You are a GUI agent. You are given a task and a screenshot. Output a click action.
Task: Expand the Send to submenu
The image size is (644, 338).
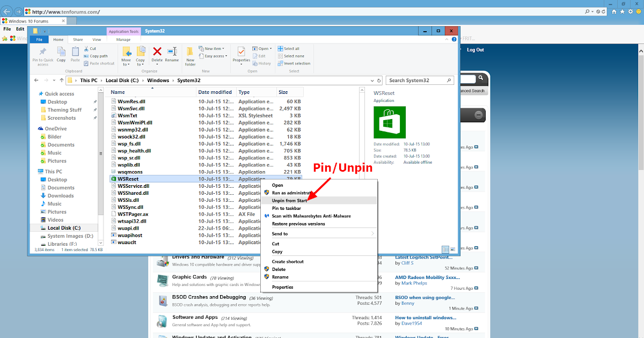point(319,234)
